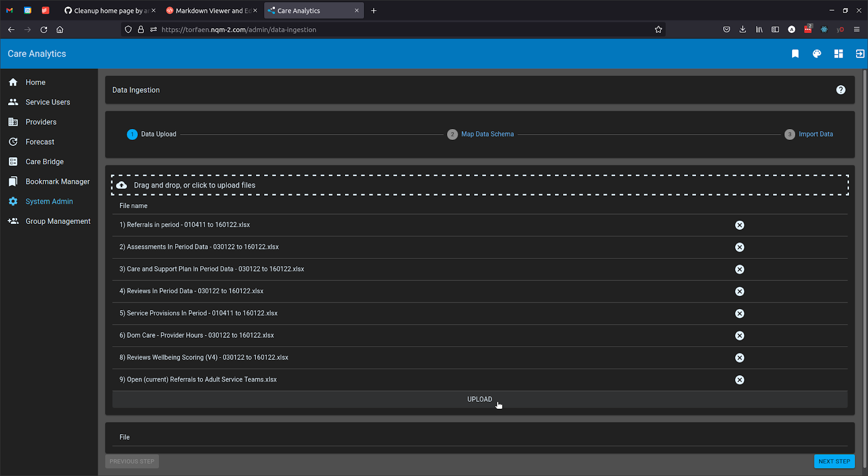Go to Home in sidebar
The height and width of the screenshot is (476, 868).
(x=49, y=82)
